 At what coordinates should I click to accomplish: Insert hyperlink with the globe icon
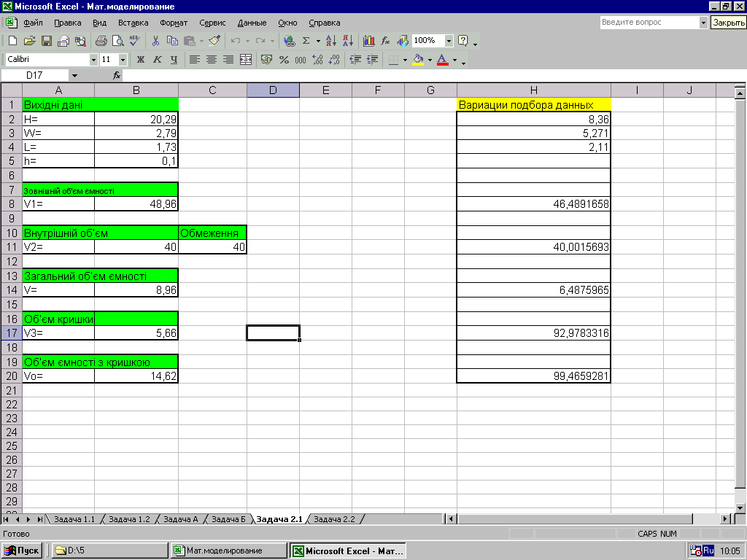coord(289,41)
